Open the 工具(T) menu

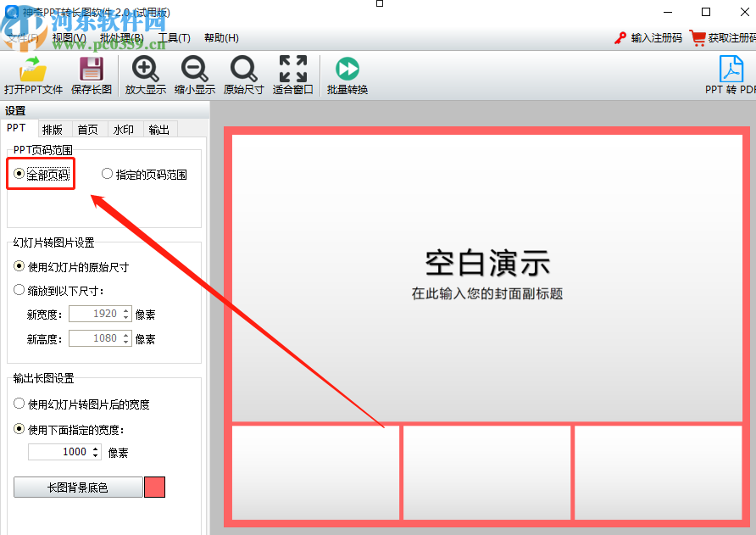coord(174,37)
